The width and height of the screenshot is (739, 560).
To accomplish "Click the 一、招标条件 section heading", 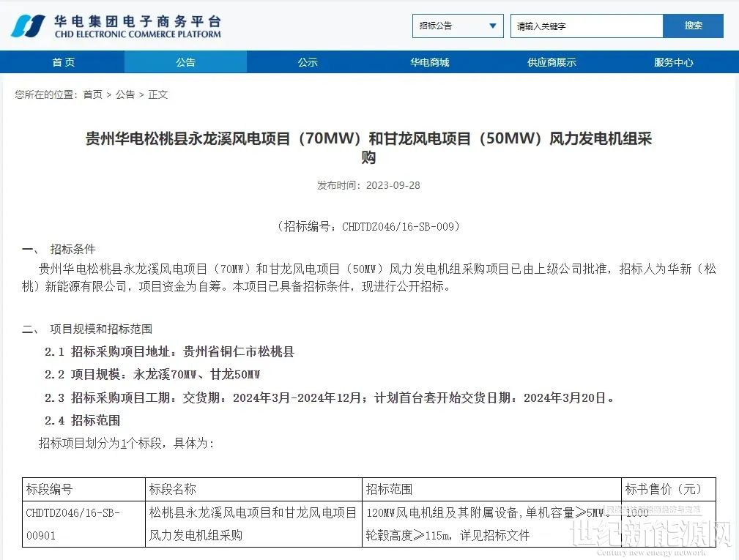I will point(59,249).
